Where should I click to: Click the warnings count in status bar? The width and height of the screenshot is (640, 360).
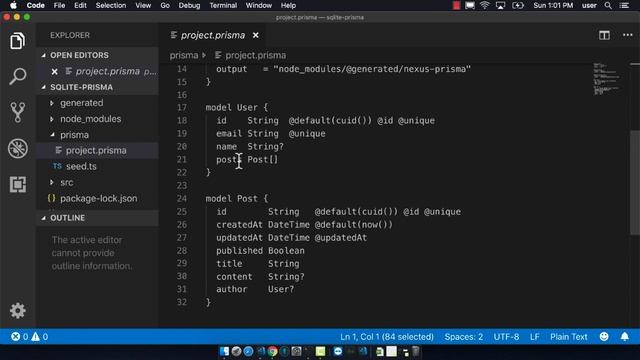40,337
